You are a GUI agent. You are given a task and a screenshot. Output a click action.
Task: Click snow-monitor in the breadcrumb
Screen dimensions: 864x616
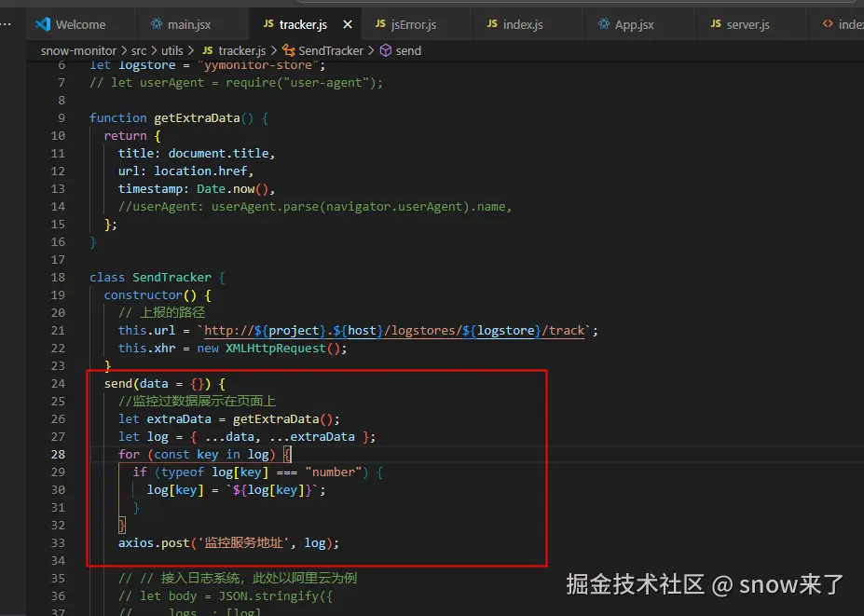pos(78,50)
